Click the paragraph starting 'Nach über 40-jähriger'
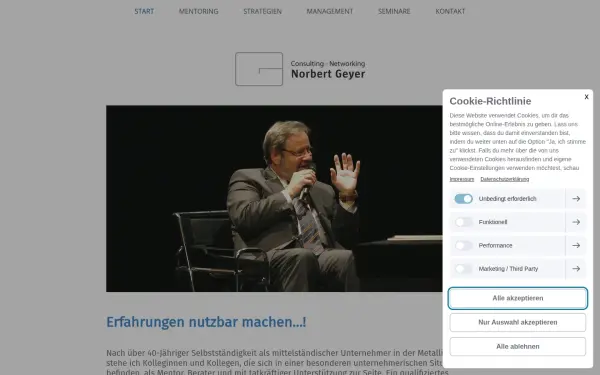The image size is (600, 375). [274, 362]
